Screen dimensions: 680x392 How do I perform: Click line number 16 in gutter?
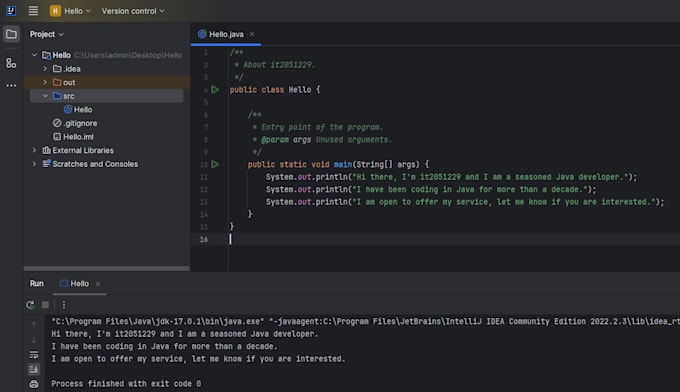(x=204, y=239)
